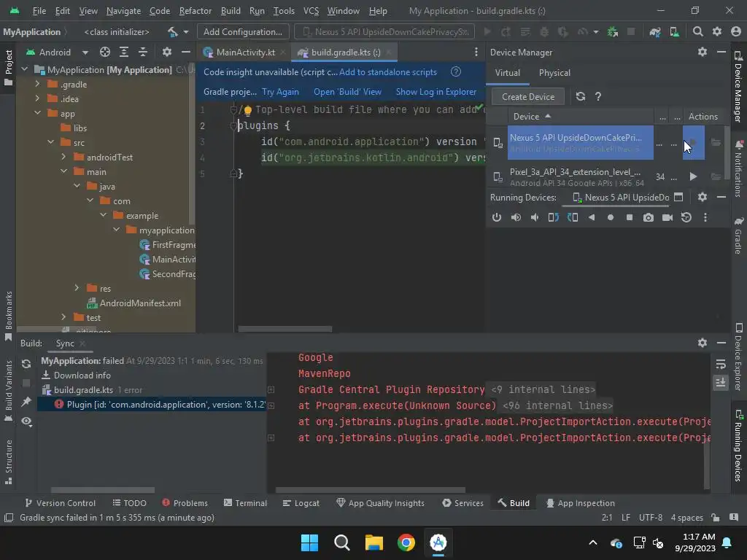Viewport: 747px width, 560px height.
Task: Rotate emulator right icon
Action: 573,217
